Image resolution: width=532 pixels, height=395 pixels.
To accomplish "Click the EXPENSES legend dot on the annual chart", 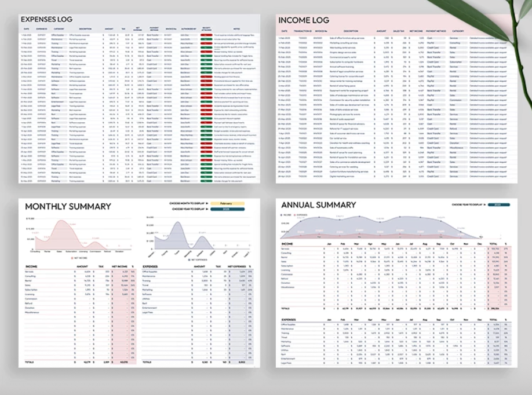I will pyautogui.click(x=296, y=214).
